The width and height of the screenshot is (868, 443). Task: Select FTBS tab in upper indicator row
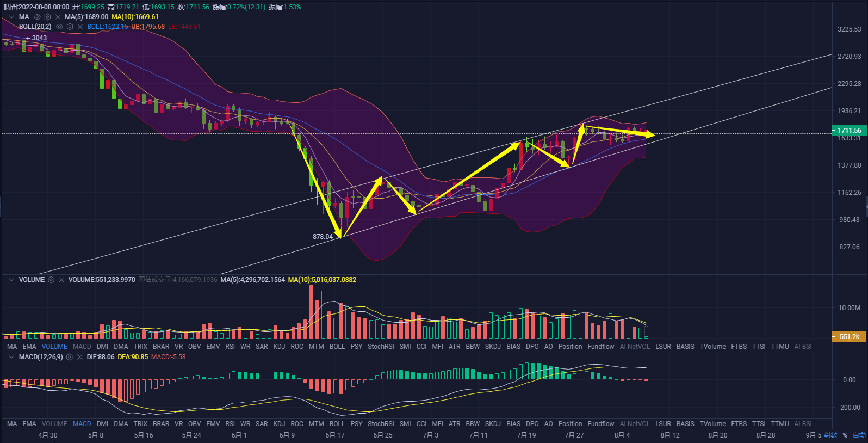[739, 347]
